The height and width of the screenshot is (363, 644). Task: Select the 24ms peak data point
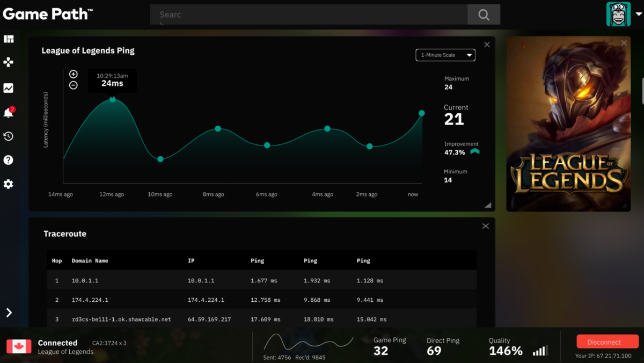[x=113, y=99]
